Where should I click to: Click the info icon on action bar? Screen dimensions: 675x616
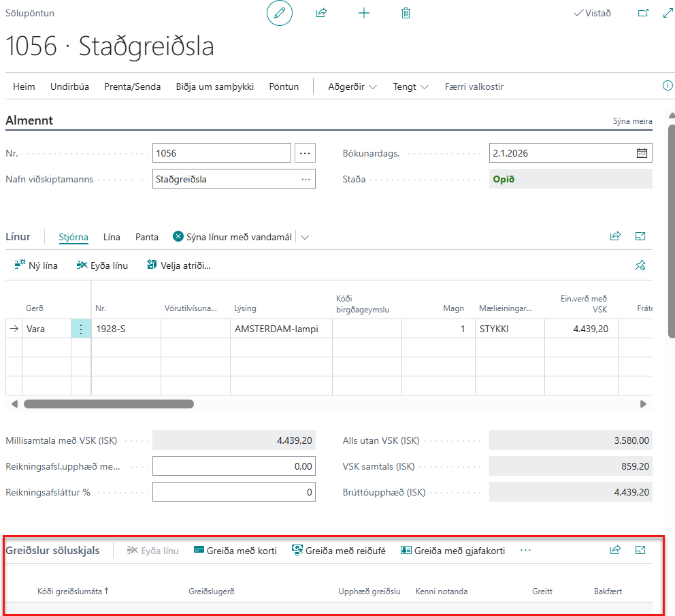coord(668,86)
